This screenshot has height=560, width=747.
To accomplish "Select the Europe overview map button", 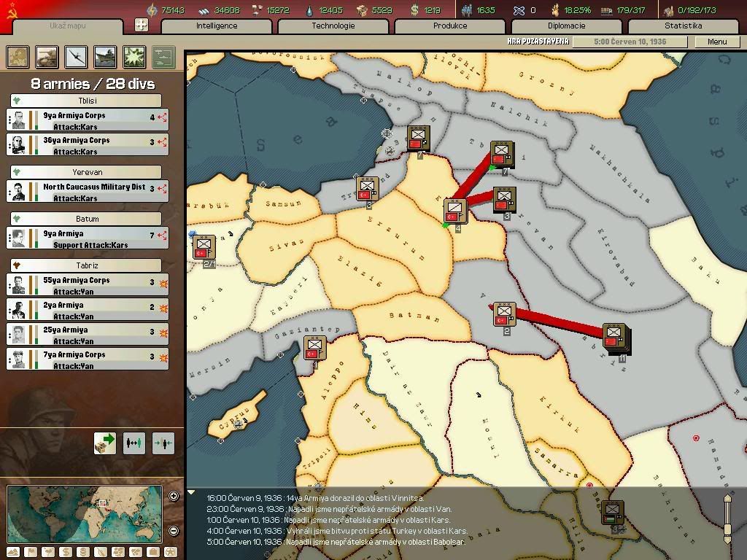I will [x=18, y=57].
